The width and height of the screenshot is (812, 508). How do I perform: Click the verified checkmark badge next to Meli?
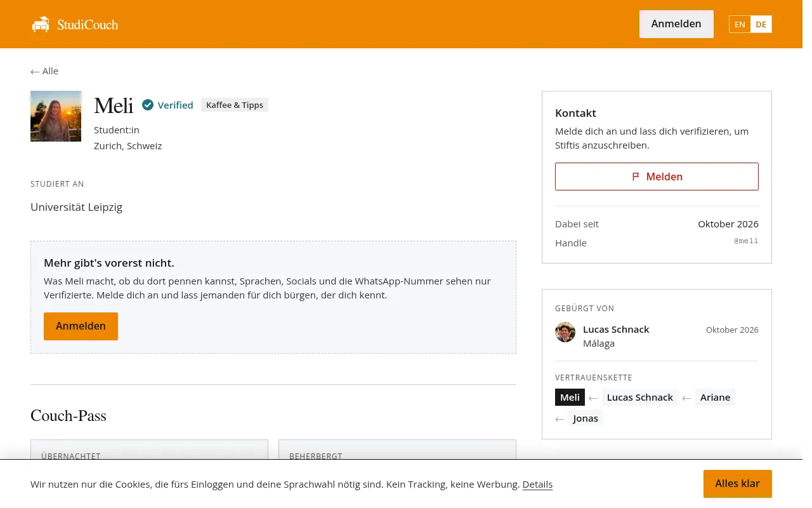pos(148,105)
